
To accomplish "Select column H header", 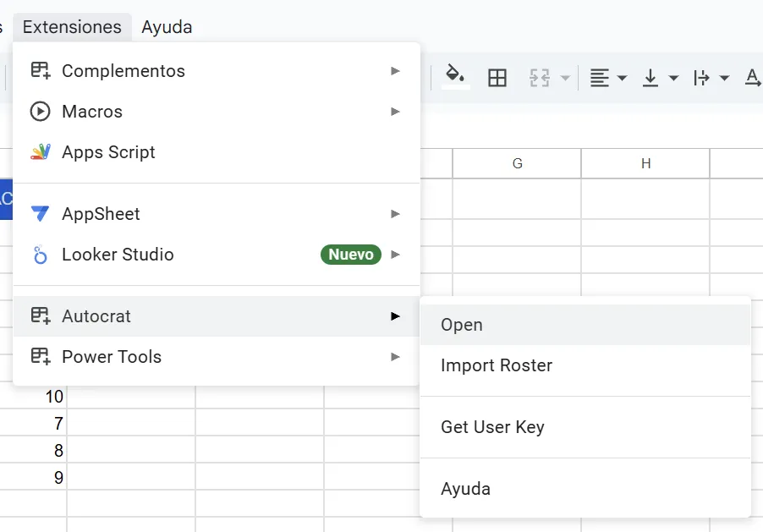I will pyautogui.click(x=645, y=163).
